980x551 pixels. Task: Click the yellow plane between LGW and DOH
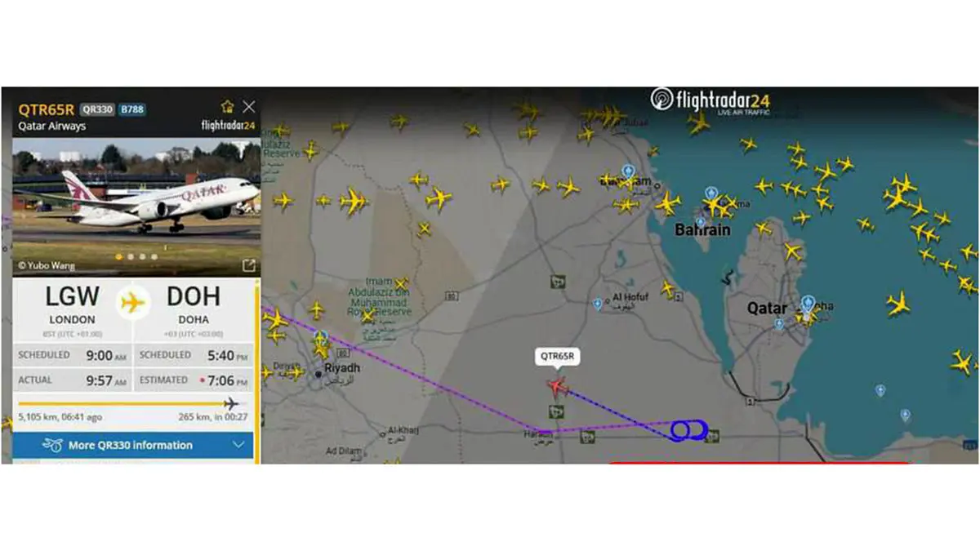(131, 303)
